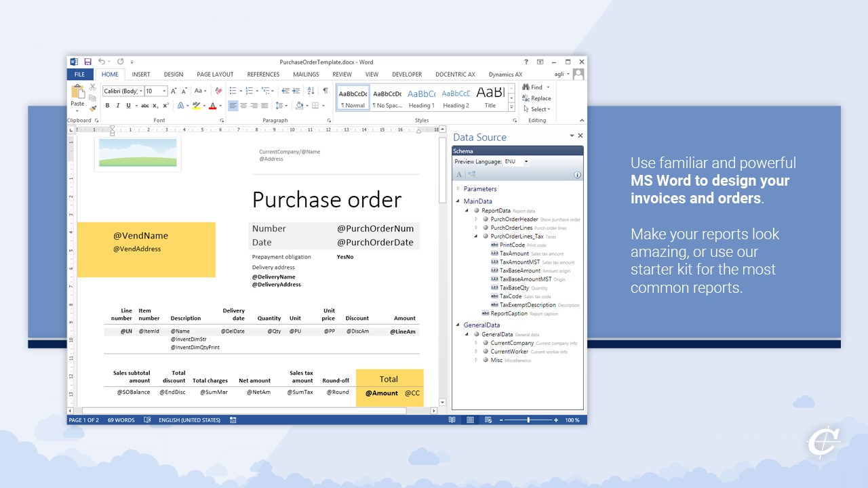Click the Replace button
The image size is (868, 488).
click(536, 98)
